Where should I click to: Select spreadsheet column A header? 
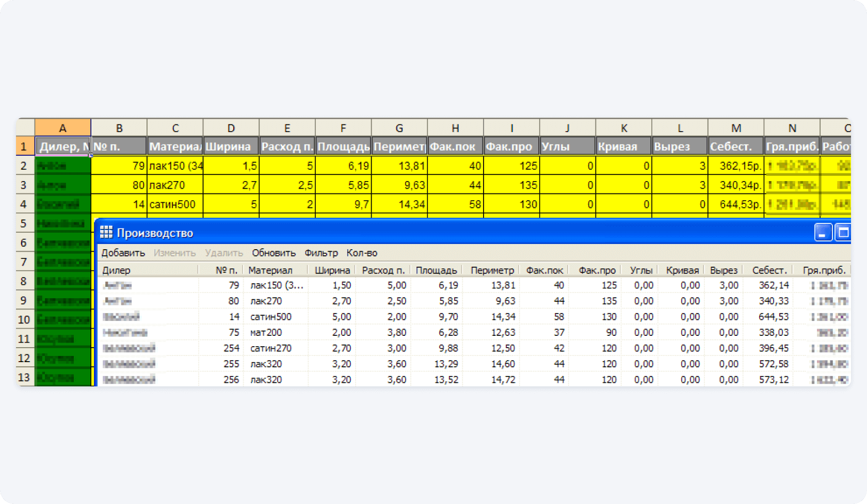(62, 128)
